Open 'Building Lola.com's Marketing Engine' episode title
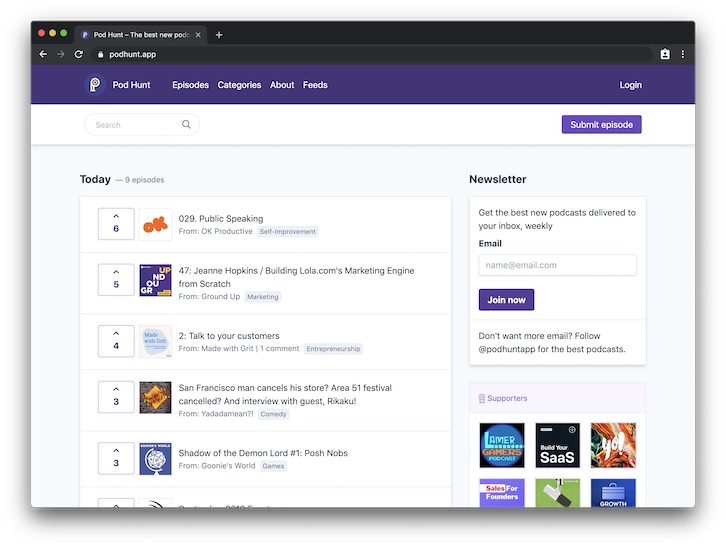Viewport: 726px width, 548px height. coord(296,277)
